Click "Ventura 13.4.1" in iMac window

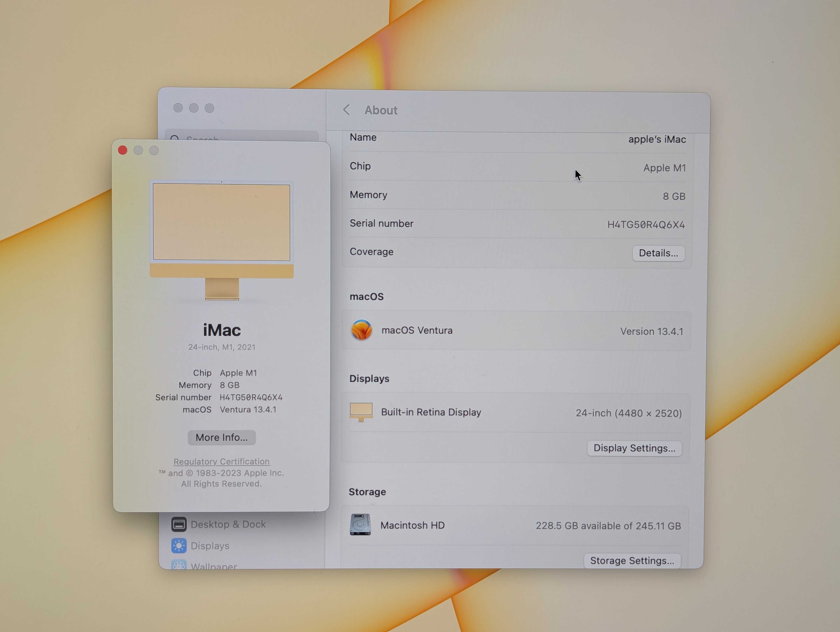(x=248, y=409)
